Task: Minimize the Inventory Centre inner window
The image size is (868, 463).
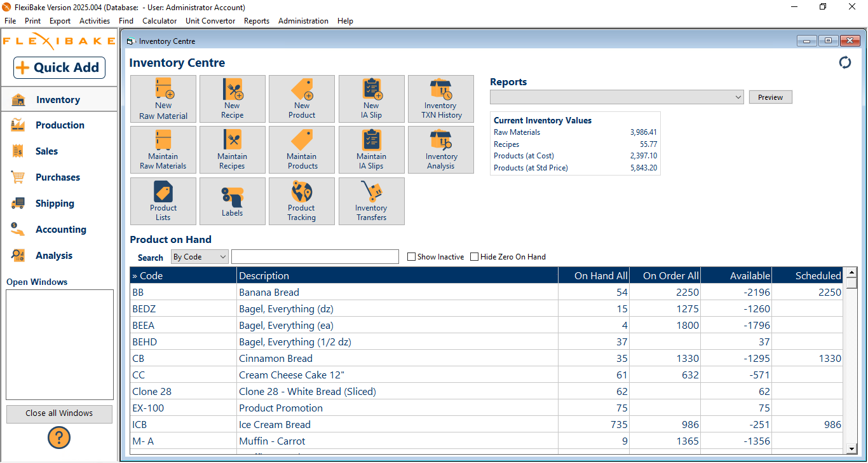Action: pyautogui.click(x=806, y=41)
